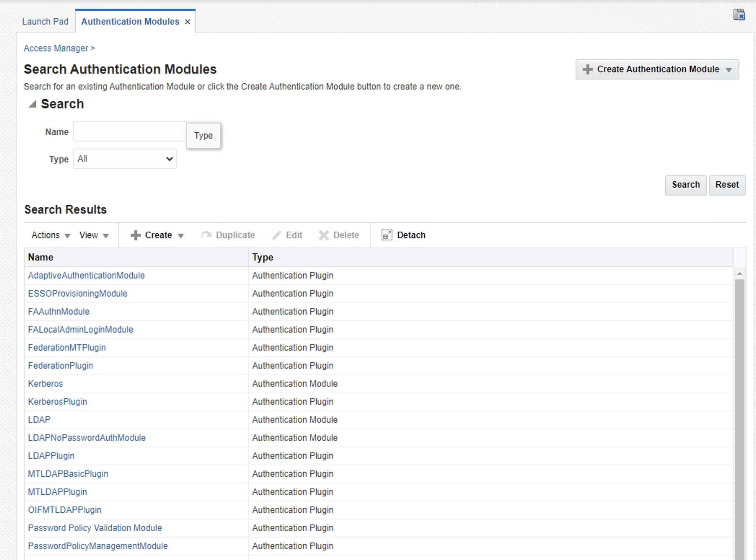
Task: Click plus icon on Create Authentication Module
Action: coord(588,69)
